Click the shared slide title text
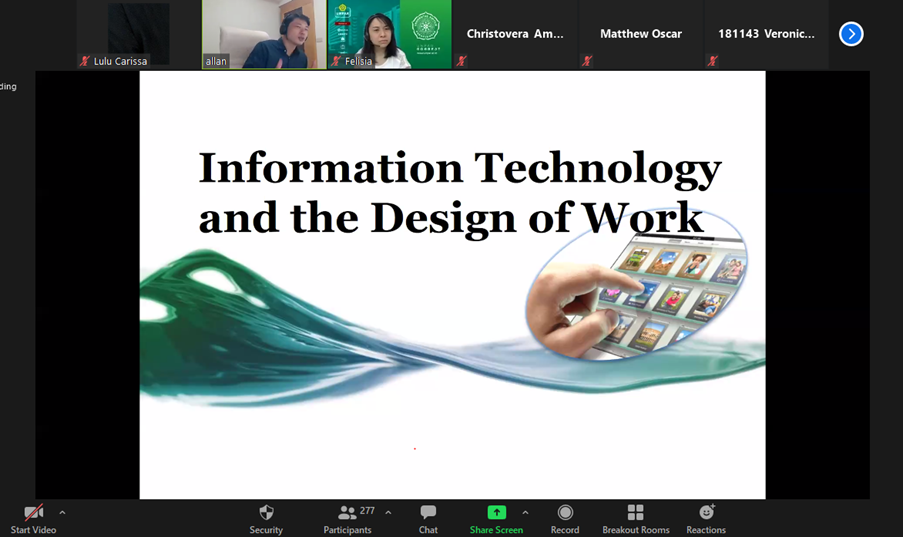Screen dimensions: 903x537 coord(459,192)
